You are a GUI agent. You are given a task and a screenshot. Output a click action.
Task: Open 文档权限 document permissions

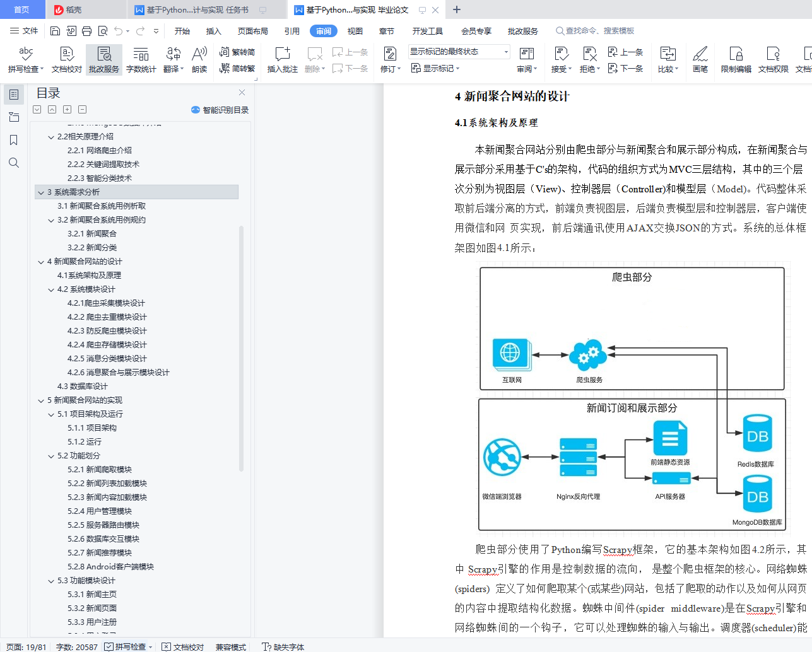click(774, 60)
